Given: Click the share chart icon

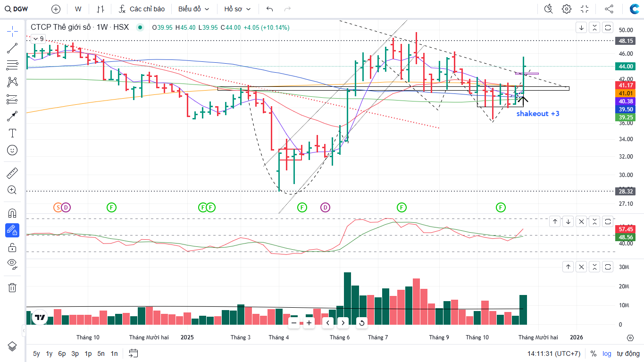Looking at the screenshot, I should 609,9.
